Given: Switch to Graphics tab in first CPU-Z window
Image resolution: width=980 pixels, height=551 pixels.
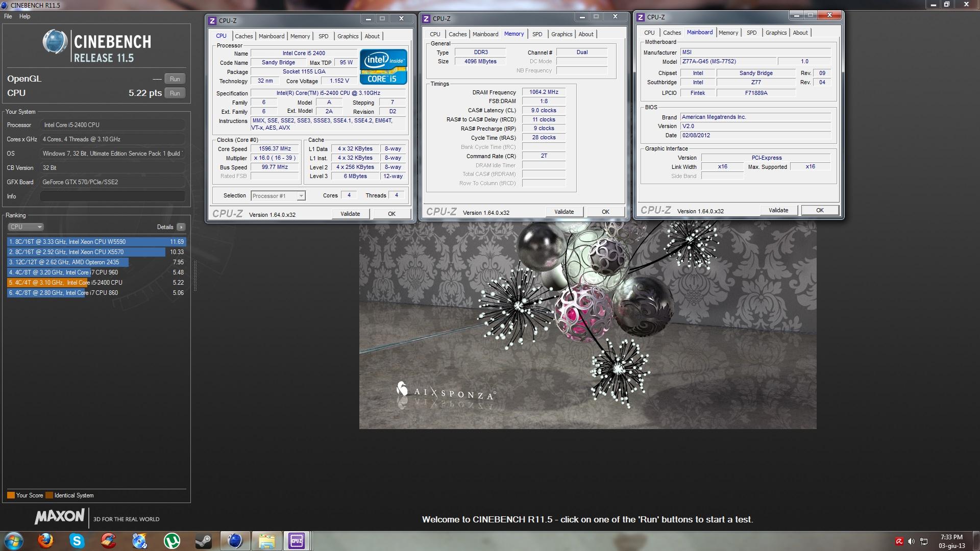Looking at the screenshot, I should tap(348, 36).
